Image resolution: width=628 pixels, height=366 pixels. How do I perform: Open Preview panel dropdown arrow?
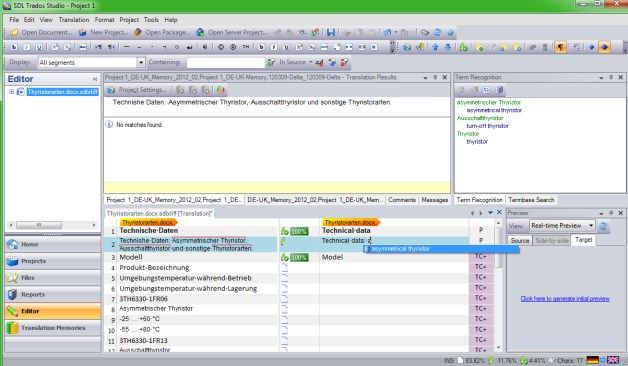coord(601,213)
